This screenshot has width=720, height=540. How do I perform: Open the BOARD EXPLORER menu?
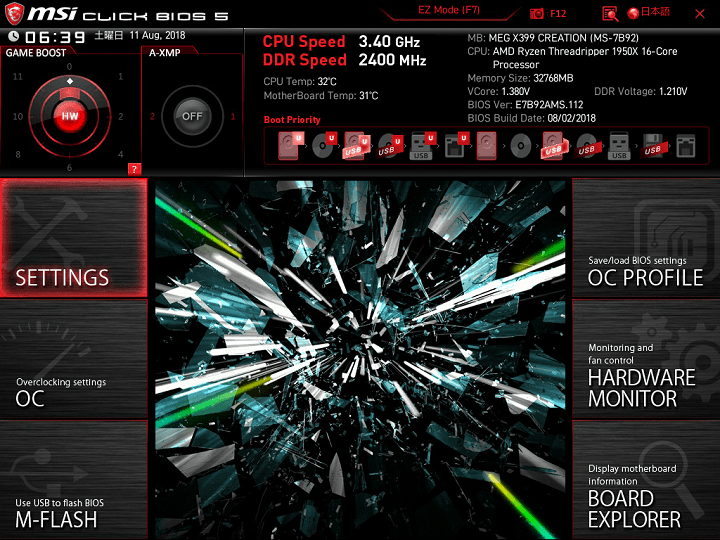coord(646,480)
